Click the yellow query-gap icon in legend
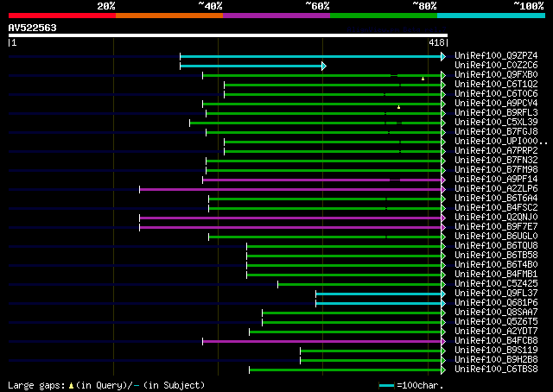 click(71, 386)
